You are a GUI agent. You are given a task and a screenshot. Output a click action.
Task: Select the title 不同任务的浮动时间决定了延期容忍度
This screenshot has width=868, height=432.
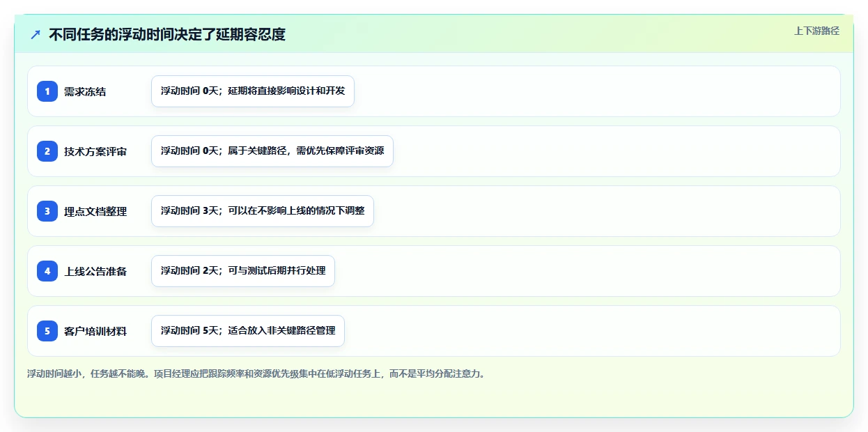click(x=167, y=34)
